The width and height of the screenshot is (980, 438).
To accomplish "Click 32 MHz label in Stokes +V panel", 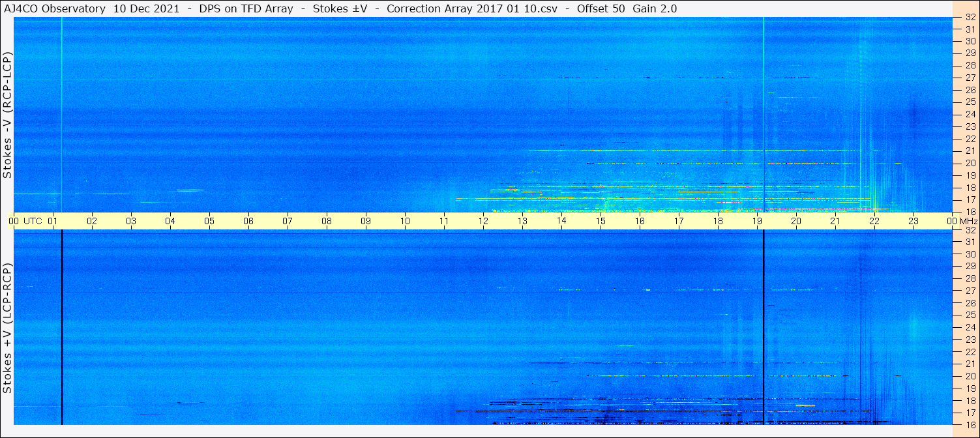I will point(970,230).
